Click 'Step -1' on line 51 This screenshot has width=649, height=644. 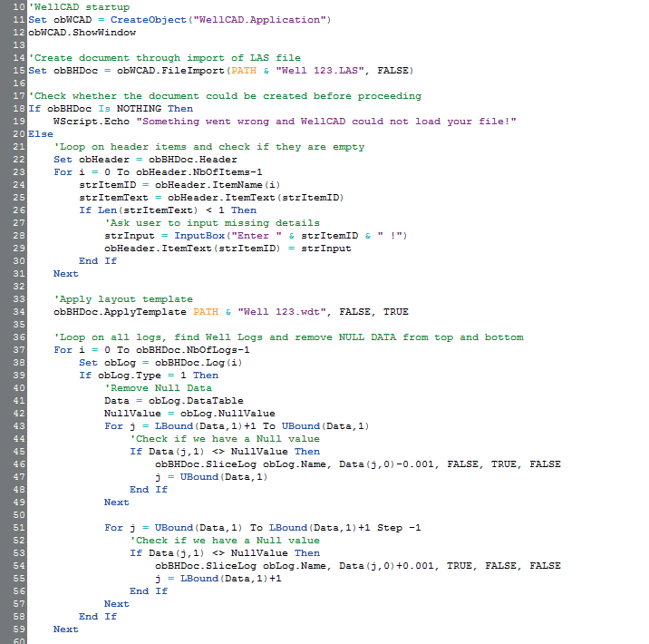pos(399,528)
